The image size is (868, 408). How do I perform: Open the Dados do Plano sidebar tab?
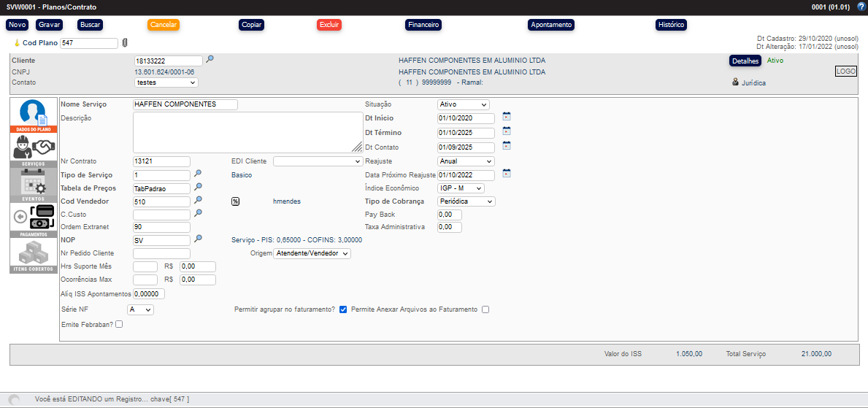[34, 115]
